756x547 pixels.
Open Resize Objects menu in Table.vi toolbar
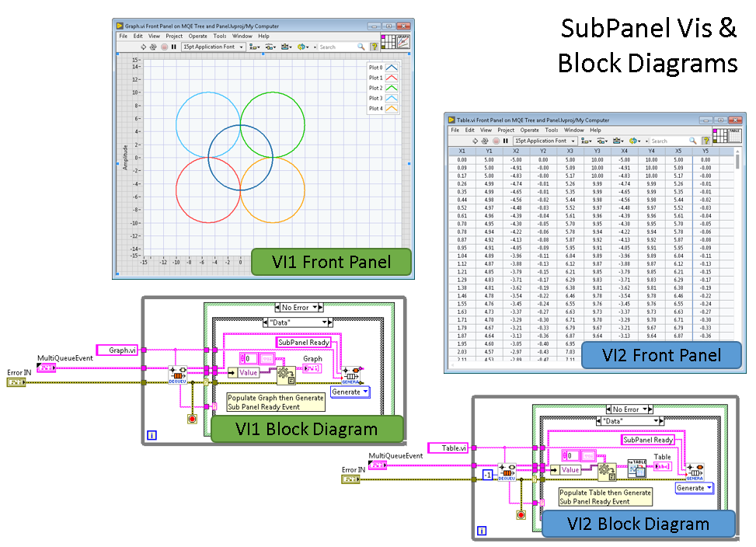tap(618, 141)
